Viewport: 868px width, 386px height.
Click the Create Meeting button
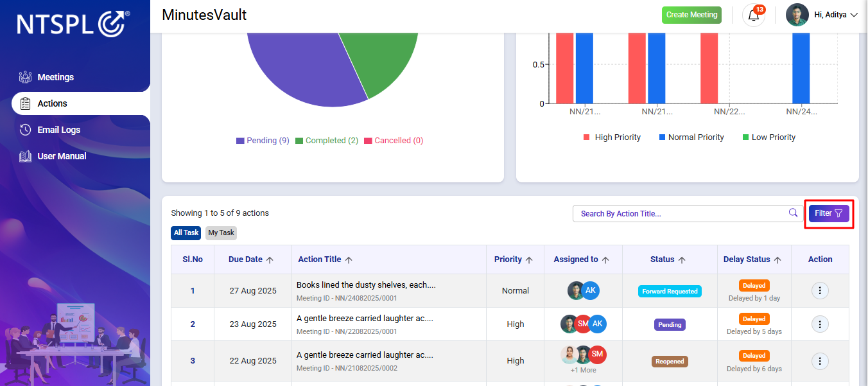691,15
